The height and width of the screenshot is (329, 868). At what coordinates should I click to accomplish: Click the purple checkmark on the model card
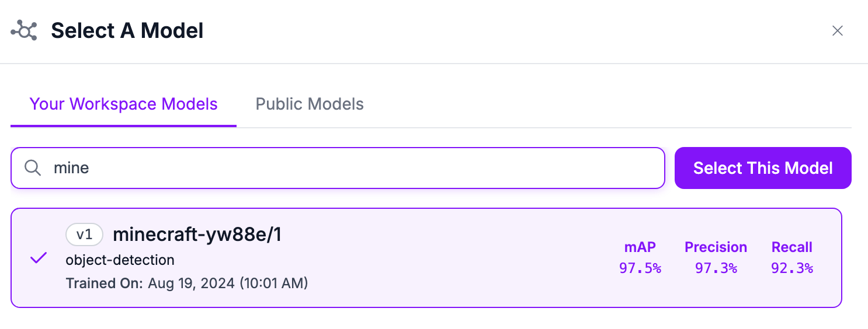click(39, 257)
